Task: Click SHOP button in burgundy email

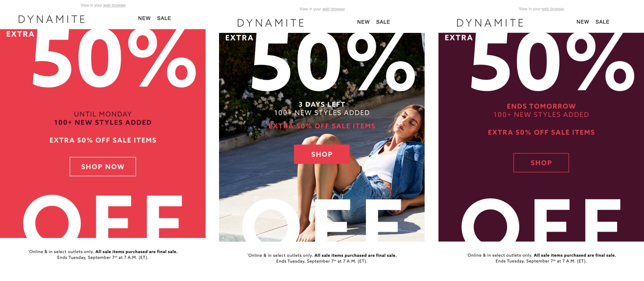Action: 541,163
